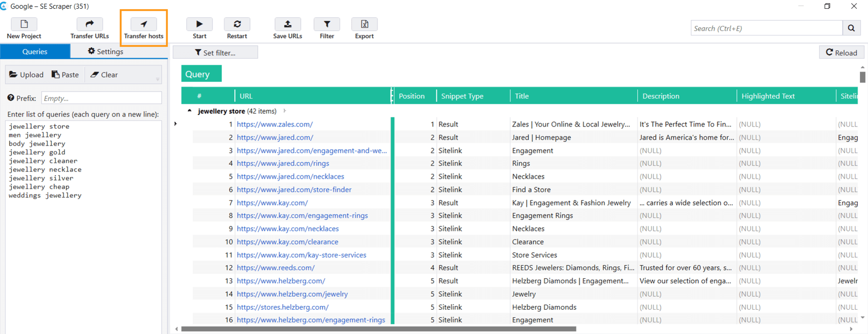Image resolution: width=868 pixels, height=334 pixels.
Task: Clear the query list
Action: [x=104, y=74]
